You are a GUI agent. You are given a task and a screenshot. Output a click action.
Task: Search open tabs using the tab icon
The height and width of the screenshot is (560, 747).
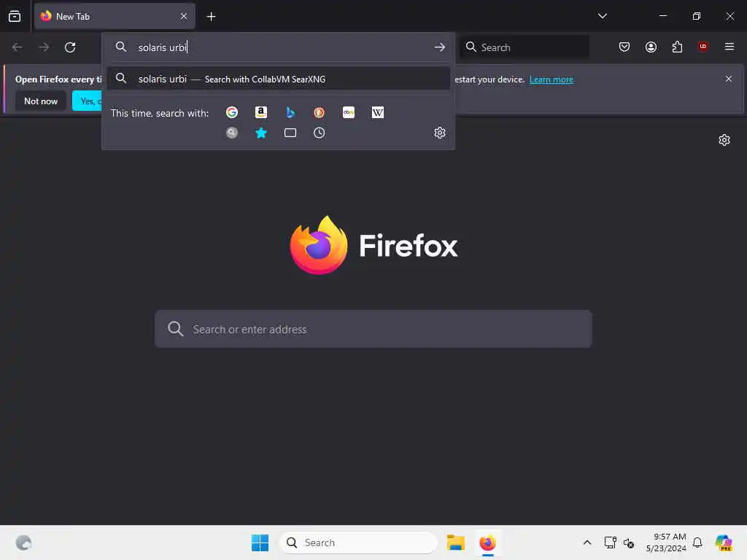pos(290,133)
